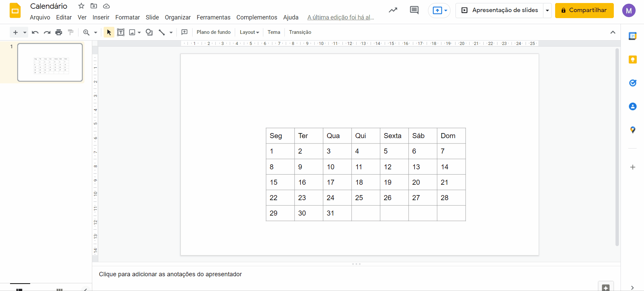Viewport: 644px width, 291px height.
Task: Expand the Apresentação de slides options arrow
Action: tap(547, 10)
